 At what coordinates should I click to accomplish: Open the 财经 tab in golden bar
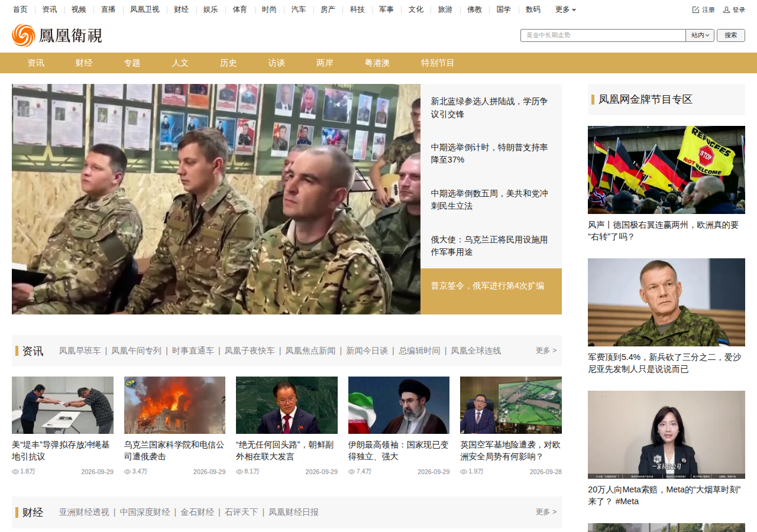click(84, 63)
